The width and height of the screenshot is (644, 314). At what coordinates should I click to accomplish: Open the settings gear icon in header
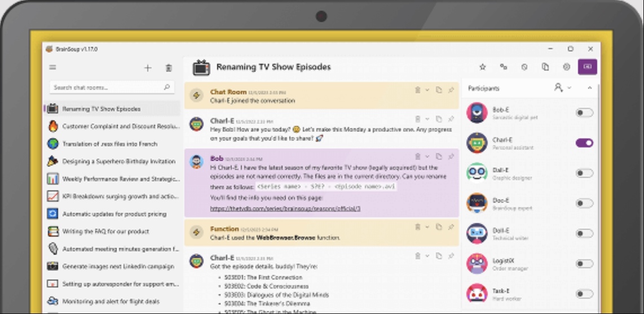click(566, 67)
